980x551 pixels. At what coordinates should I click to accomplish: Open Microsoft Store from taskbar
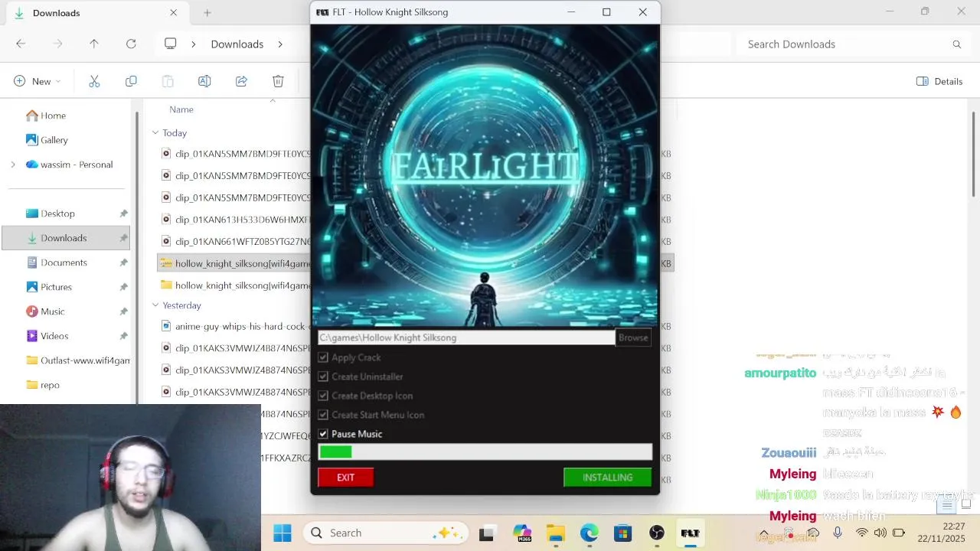tap(622, 533)
